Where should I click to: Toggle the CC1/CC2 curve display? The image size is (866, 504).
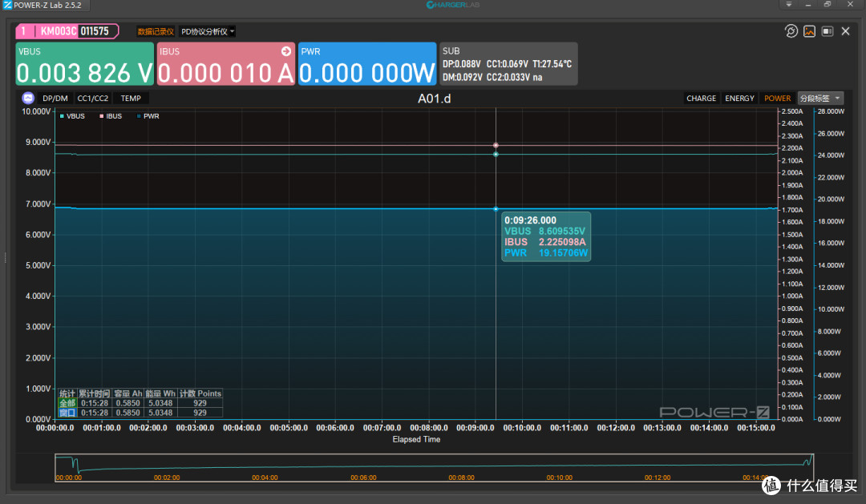(93, 99)
